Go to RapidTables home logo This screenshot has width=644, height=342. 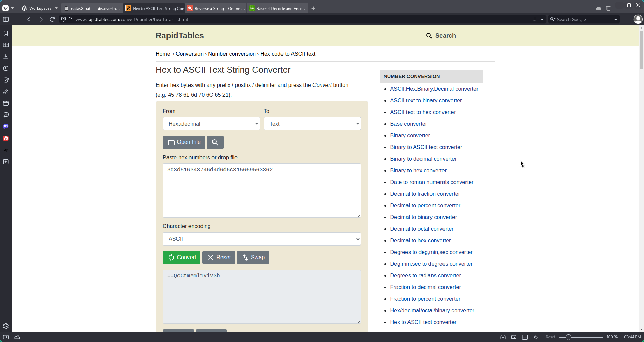pos(180,36)
